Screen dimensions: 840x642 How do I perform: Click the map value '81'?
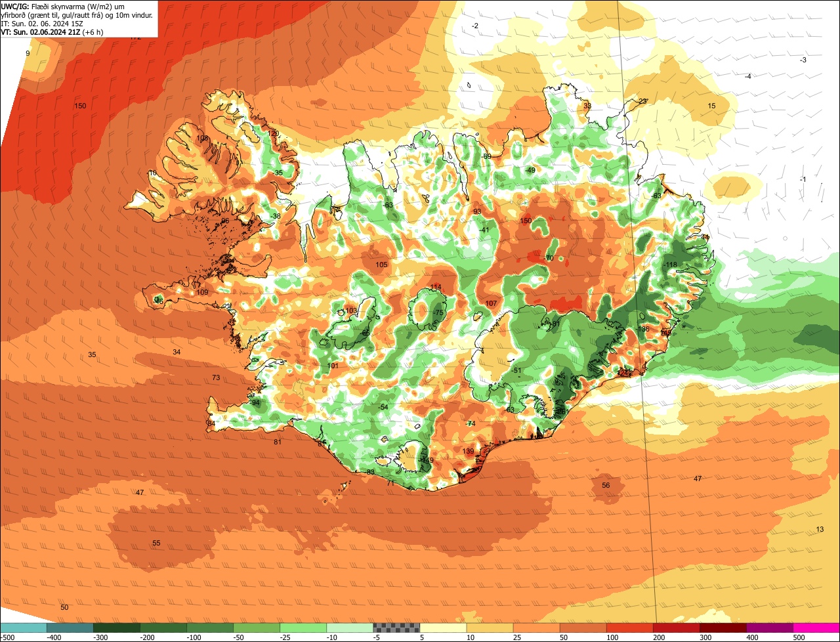pyautogui.click(x=278, y=442)
